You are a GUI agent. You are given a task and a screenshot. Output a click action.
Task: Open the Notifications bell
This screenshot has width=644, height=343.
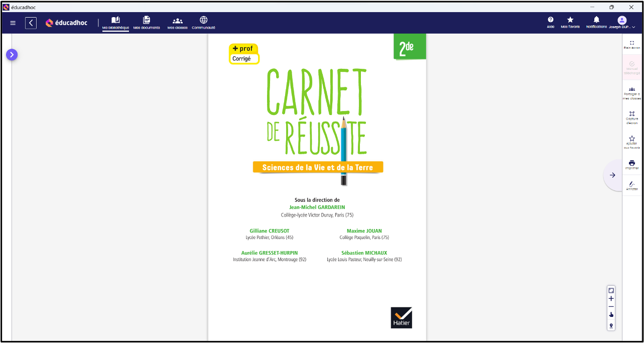[x=596, y=22]
